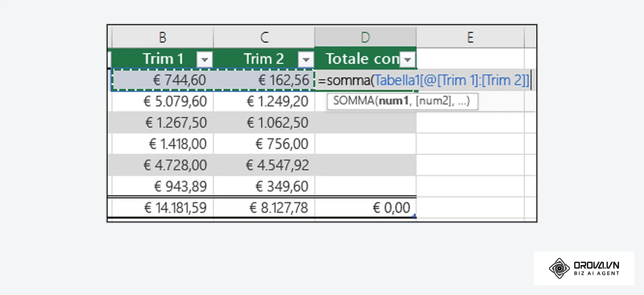Viewport: 644px width, 295px height.
Task: Click the Totale con header cell
Action: 365,59
